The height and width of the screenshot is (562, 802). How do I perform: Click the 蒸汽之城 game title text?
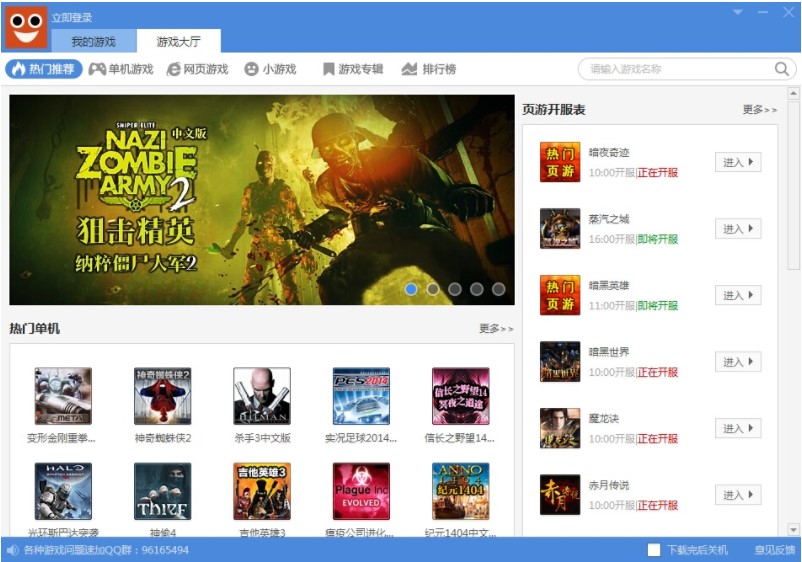pyautogui.click(x=609, y=219)
